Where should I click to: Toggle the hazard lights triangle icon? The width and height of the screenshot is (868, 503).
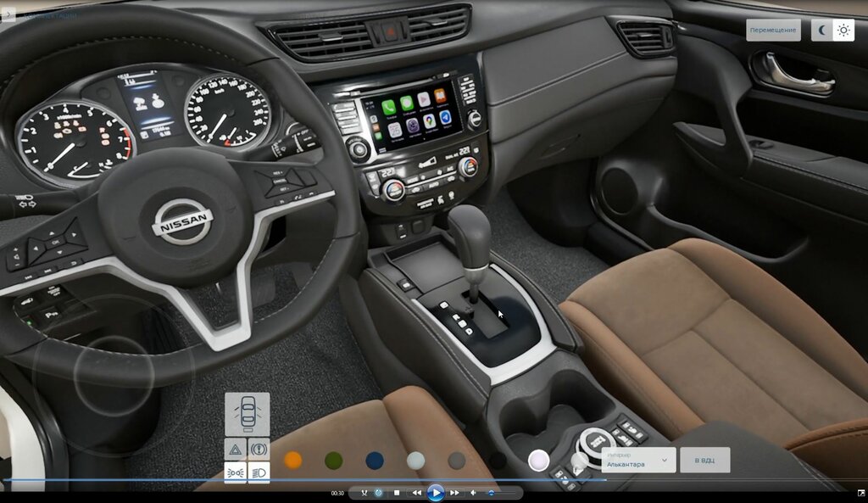tap(236, 450)
